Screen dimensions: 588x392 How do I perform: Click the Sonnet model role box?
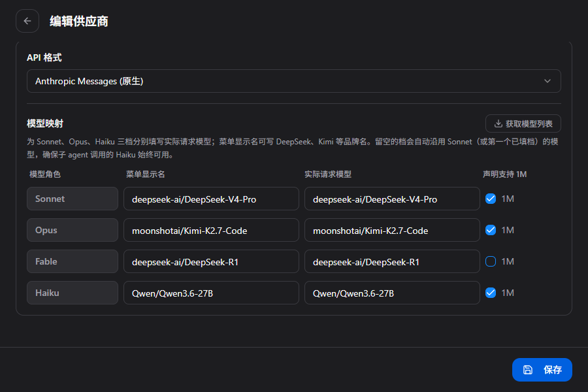(x=73, y=199)
